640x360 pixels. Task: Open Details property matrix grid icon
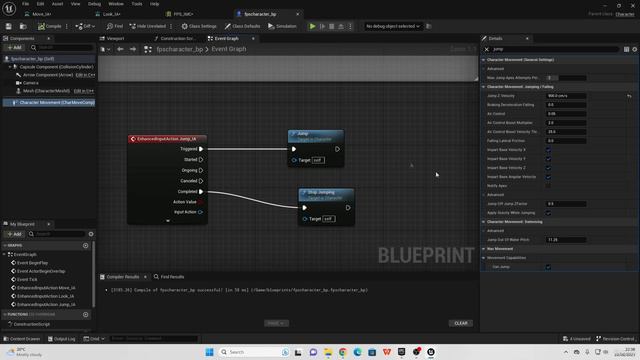[627, 49]
